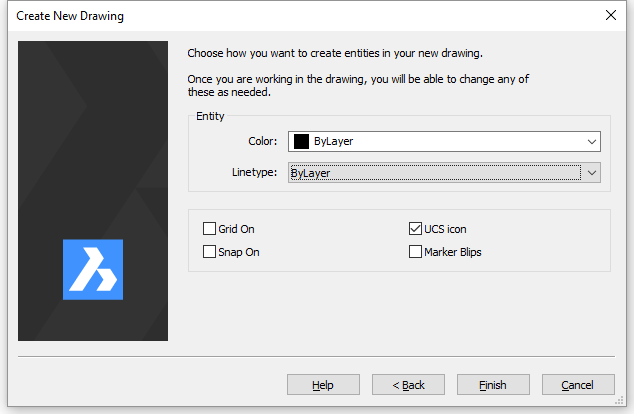
Task: Enable the Snap On checkbox
Action: pos(209,252)
